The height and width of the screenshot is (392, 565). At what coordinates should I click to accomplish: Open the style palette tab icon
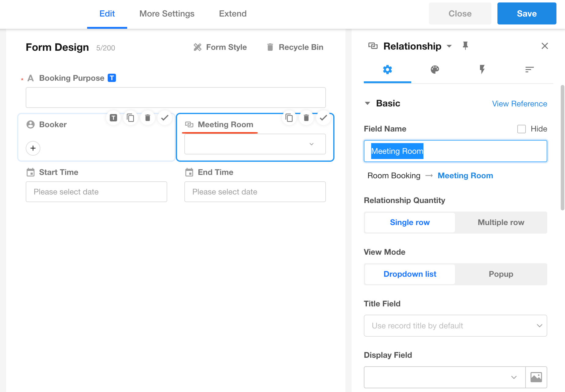[435, 70]
